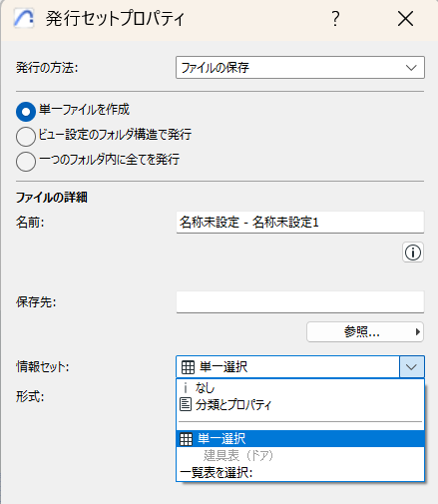Click the 名前 text field

(300, 222)
